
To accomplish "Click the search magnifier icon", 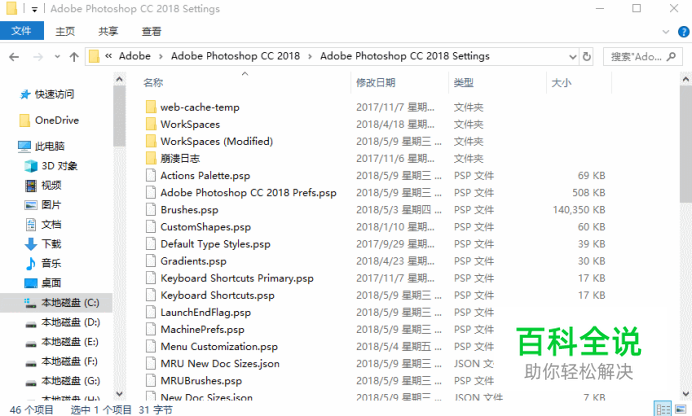I will tap(671, 56).
